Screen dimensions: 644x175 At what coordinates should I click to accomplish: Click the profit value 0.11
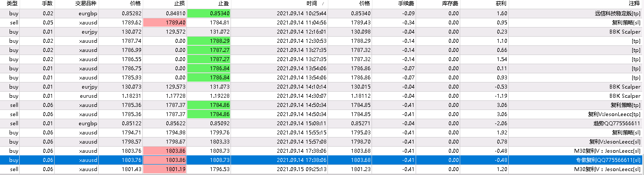point(501,68)
